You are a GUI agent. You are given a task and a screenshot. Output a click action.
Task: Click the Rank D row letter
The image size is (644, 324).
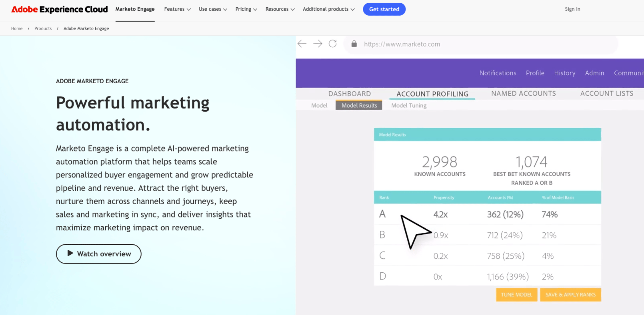click(x=382, y=276)
